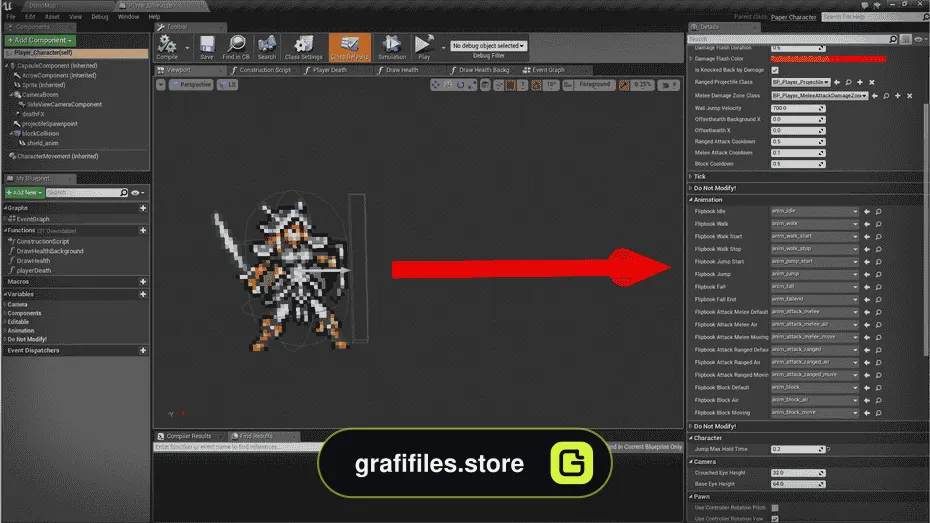Open the File menu
This screenshot has width=930, height=523.
[x=11, y=17]
